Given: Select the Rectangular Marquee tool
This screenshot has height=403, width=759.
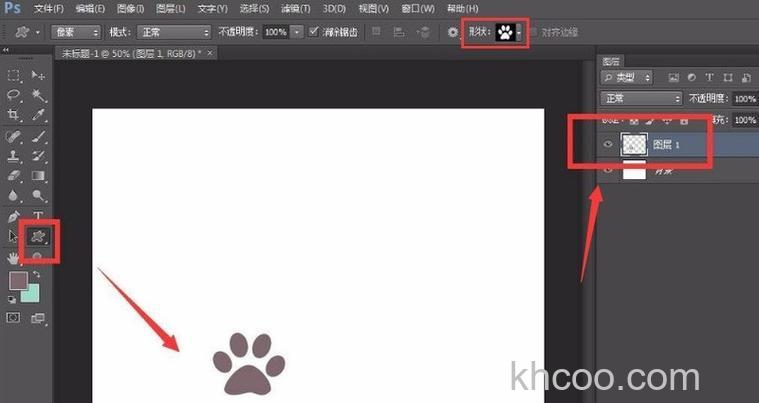Looking at the screenshot, I should click(14, 75).
